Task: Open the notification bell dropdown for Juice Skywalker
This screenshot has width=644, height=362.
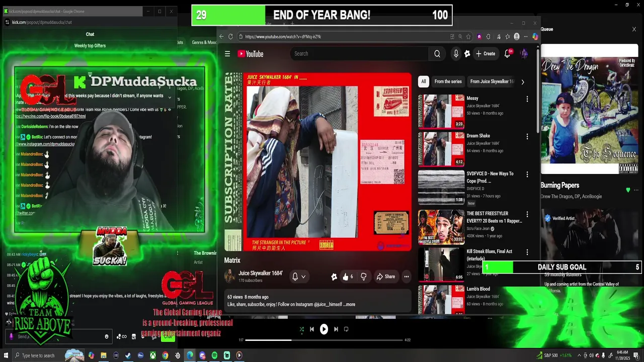Action: click(298, 277)
